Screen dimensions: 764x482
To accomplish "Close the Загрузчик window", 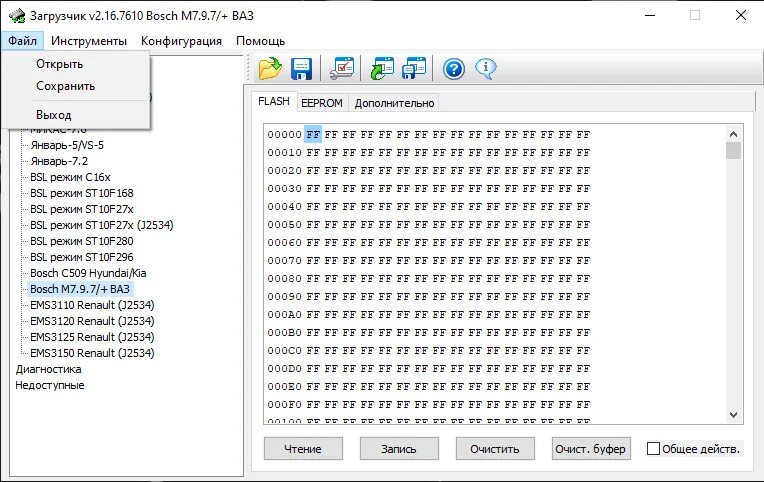I will tap(741, 16).
